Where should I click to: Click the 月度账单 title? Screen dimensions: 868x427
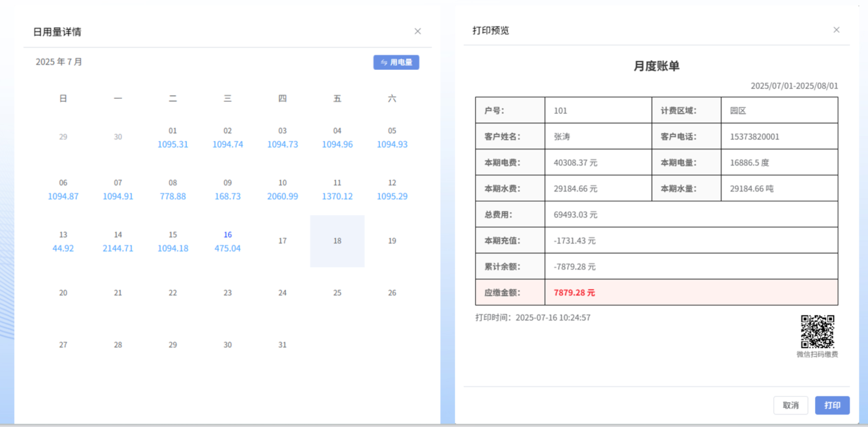657,66
